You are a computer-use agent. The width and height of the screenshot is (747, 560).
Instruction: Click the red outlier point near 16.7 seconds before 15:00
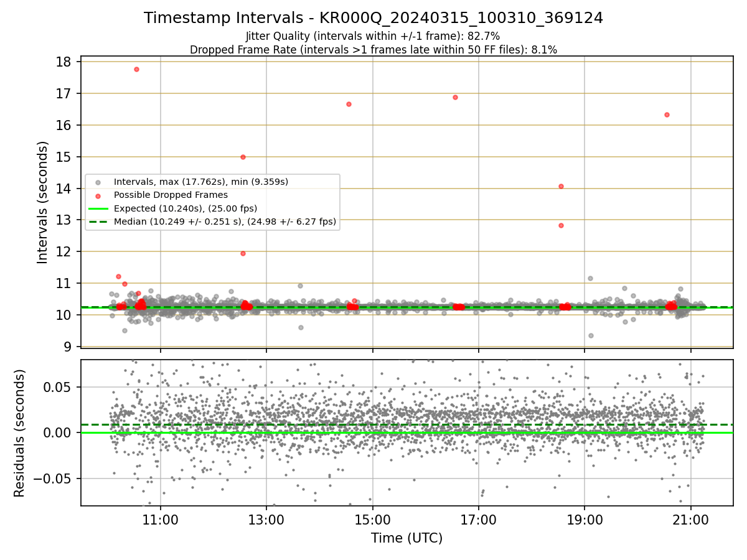click(x=349, y=104)
